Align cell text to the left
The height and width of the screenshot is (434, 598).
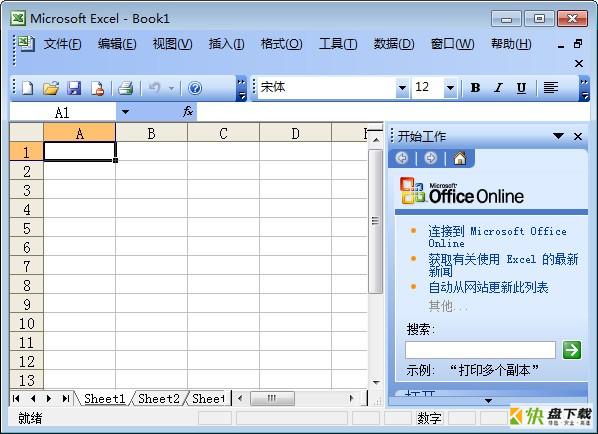pos(551,88)
